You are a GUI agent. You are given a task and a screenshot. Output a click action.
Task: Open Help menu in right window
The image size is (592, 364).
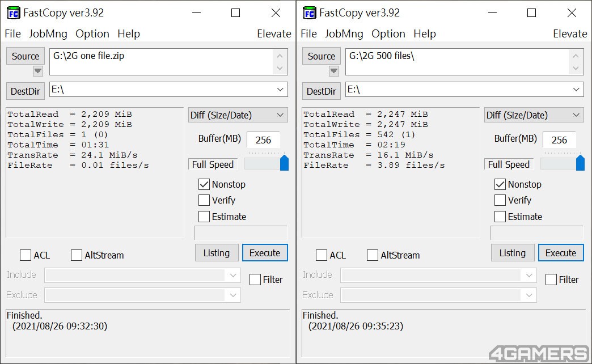point(425,33)
